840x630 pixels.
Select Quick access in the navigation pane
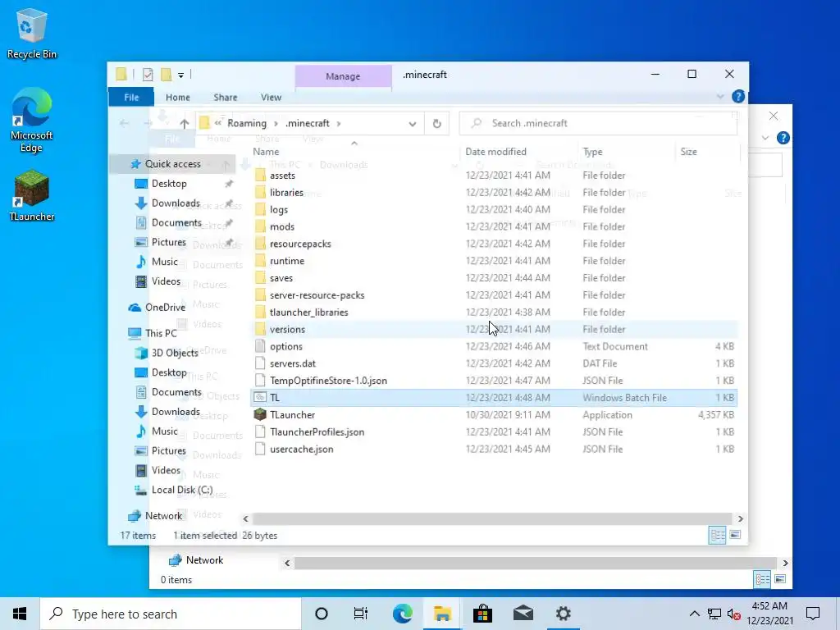click(x=172, y=164)
